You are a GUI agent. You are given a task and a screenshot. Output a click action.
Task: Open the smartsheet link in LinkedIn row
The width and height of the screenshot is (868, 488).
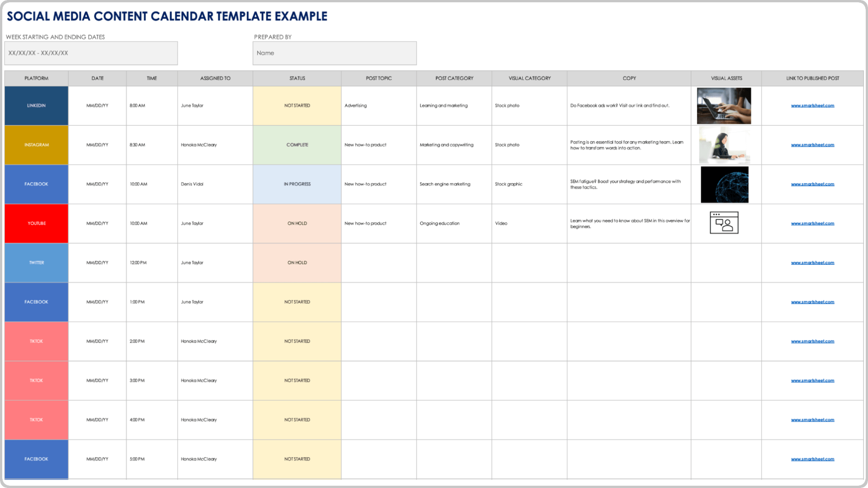812,106
